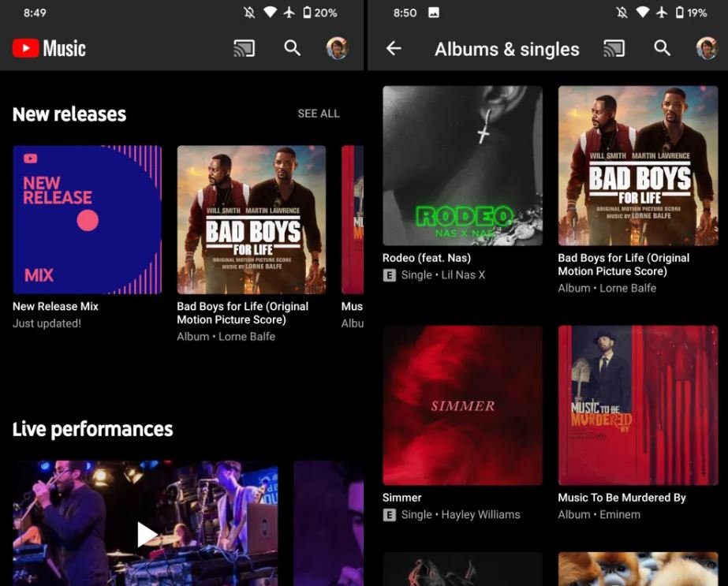Play the live performance video
728x586 pixels.
[x=147, y=534]
